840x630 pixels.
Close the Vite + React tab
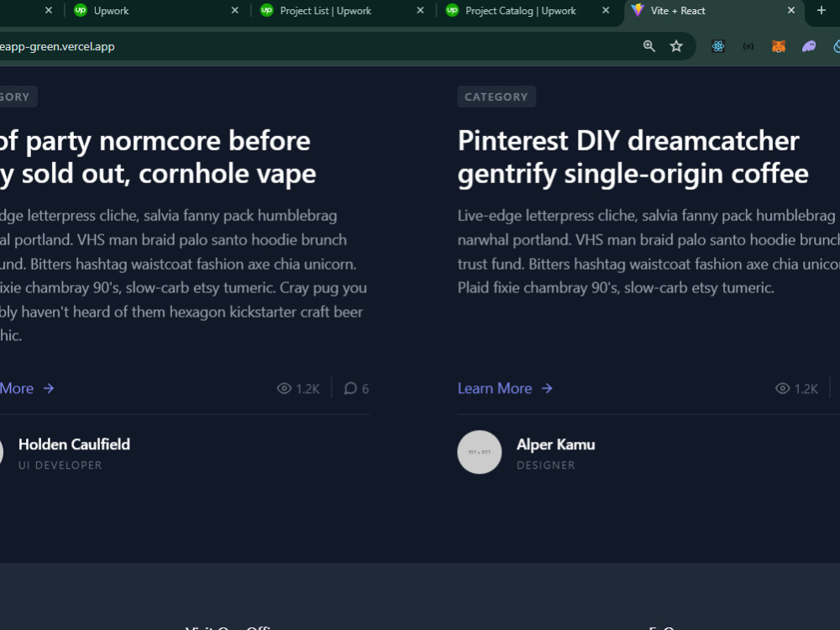(x=790, y=10)
